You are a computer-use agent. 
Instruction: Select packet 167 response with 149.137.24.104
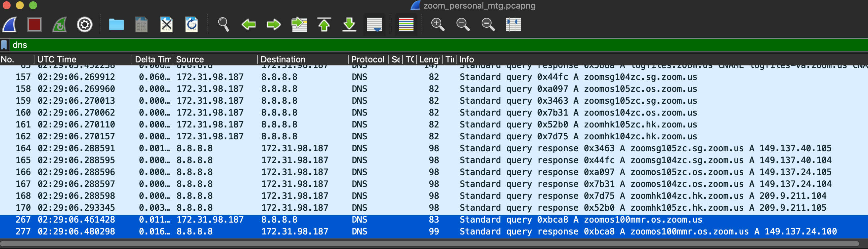click(434, 184)
